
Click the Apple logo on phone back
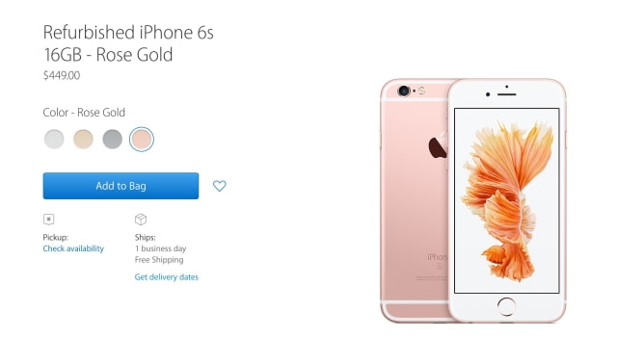[438, 145]
